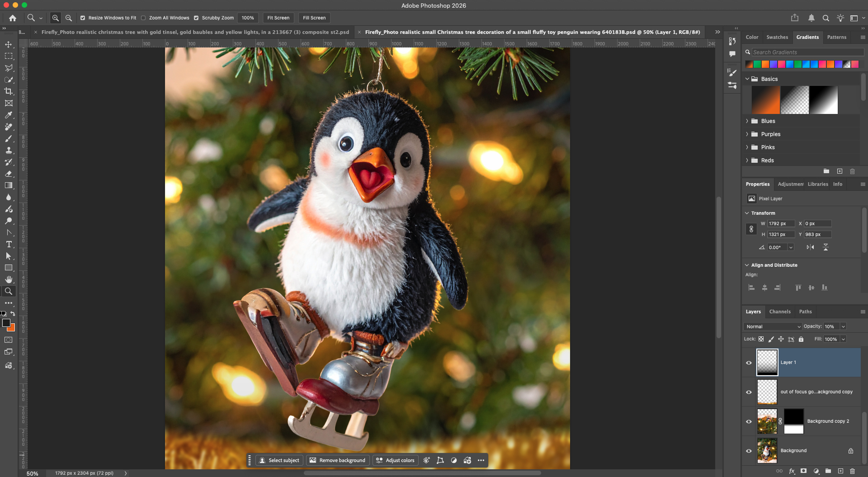Toggle the Resize Windows to Fit checkbox
The width and height of the screenshot is (868, 477).
pyautogui.click(x=83, y=18)
